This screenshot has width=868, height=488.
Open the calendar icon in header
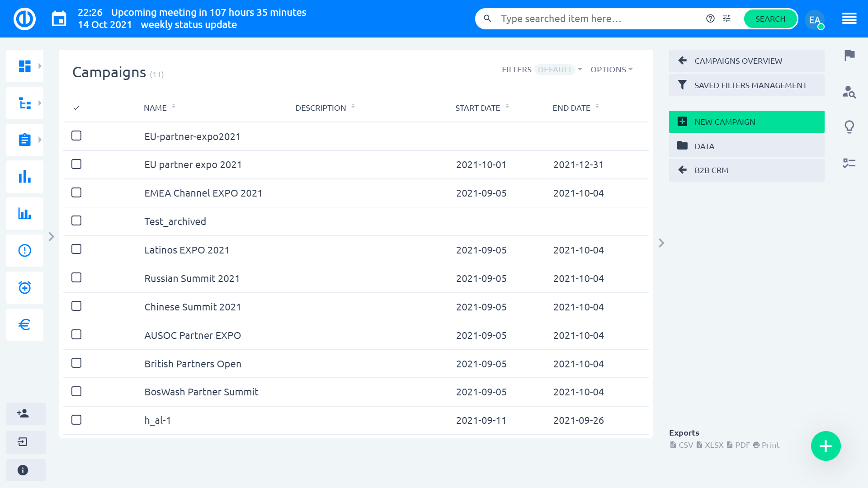pyautogui.click(x=59, y=19)
